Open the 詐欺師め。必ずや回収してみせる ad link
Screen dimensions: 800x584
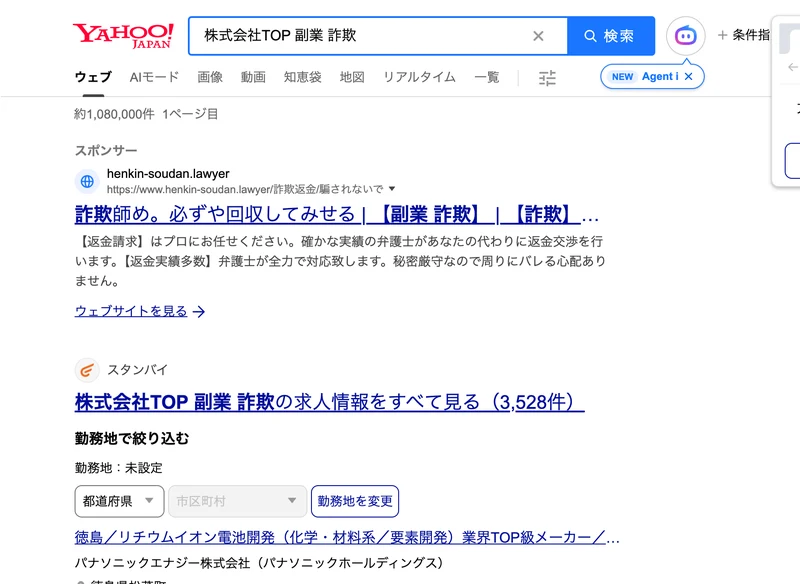pos(337,215)
